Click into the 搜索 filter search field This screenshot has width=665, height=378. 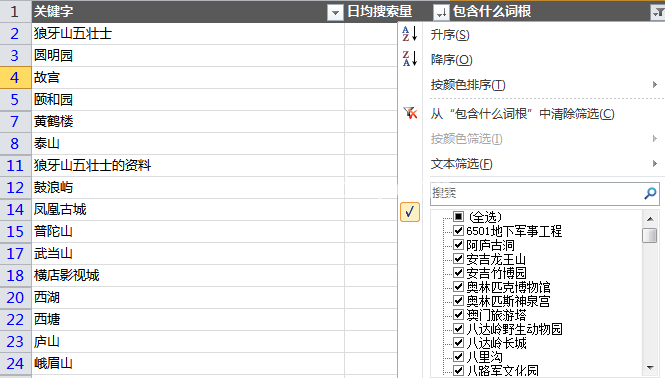click(x=537, y=193)
